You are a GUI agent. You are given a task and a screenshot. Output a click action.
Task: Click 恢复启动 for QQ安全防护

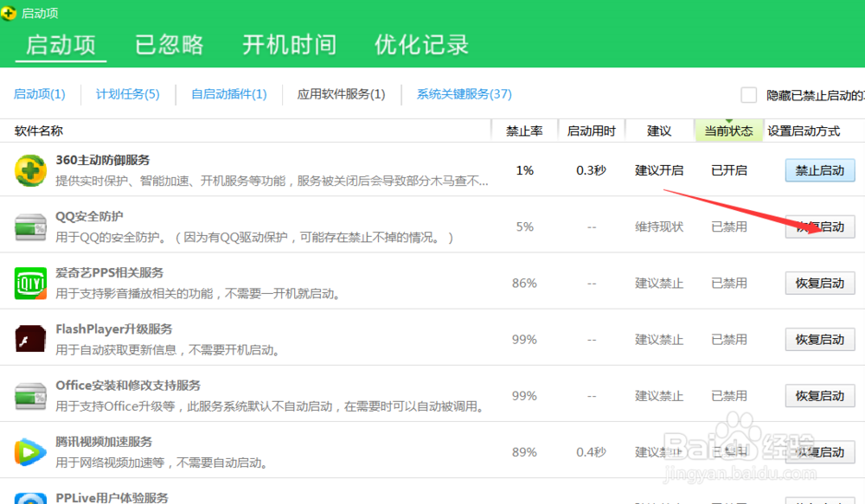point(819,226)
